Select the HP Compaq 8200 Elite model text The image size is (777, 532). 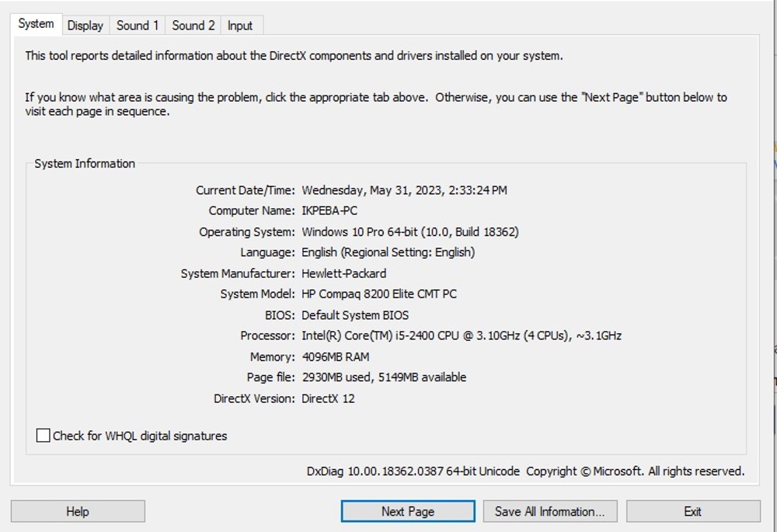[378, 294]
